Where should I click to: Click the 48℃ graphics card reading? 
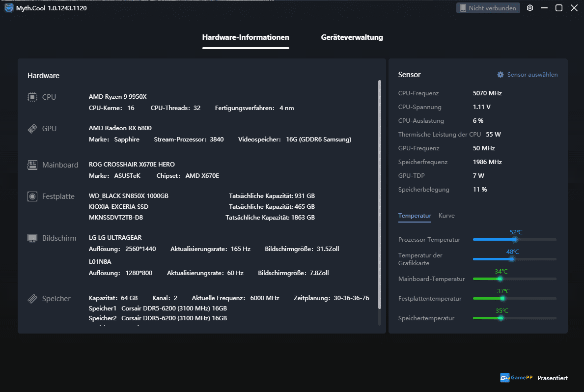coord(512,252)
